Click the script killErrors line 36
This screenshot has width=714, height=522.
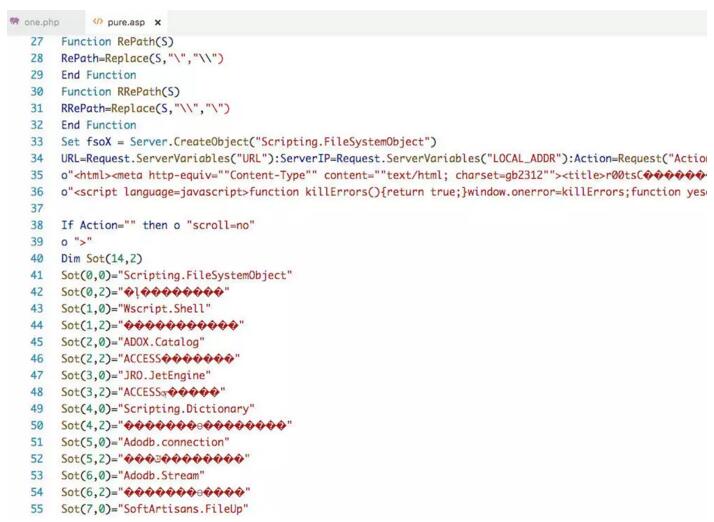(384, 192)
